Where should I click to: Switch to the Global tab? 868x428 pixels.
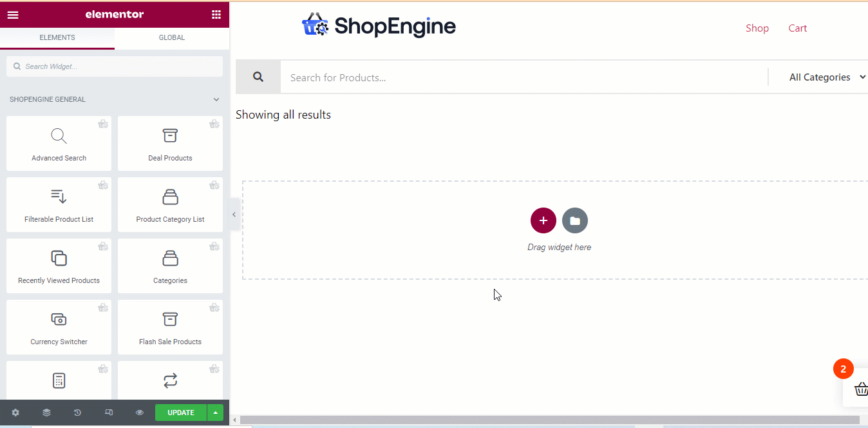(x=172, y=37)
